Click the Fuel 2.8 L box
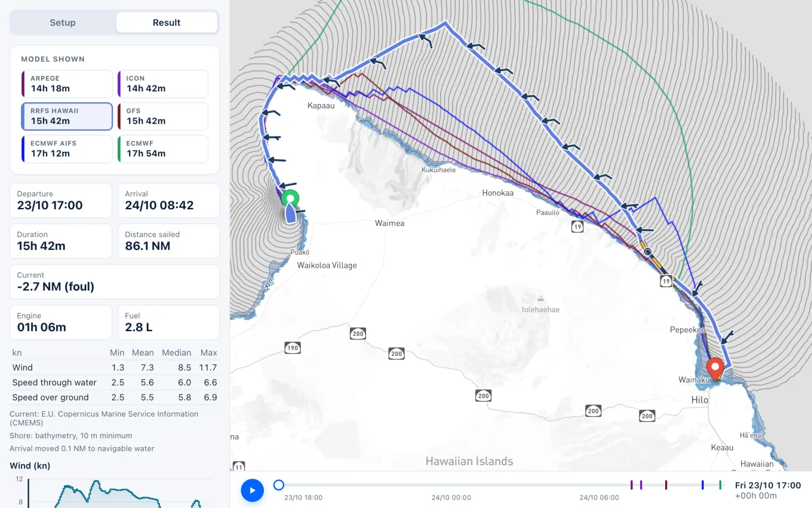812x508 pixels. pyautogui.click(x=168, y=322)
